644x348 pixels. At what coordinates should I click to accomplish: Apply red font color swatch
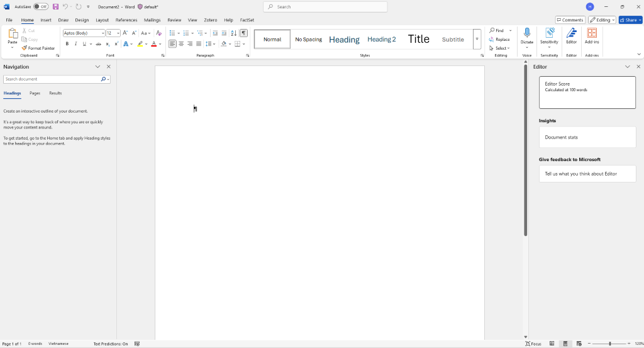153,44
